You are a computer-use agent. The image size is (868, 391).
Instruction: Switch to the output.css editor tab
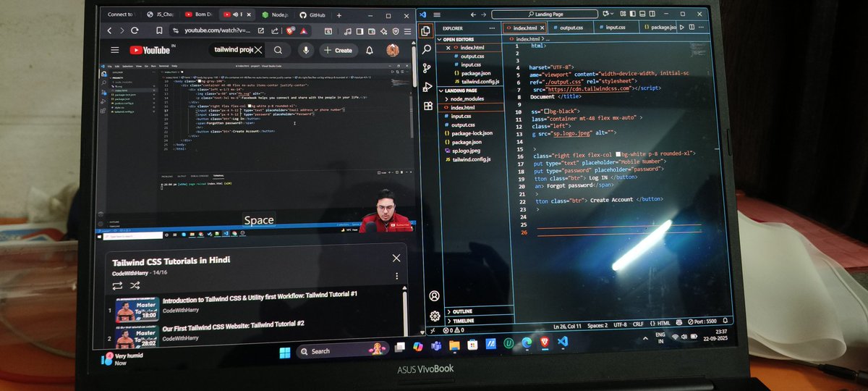click(571, 28)
